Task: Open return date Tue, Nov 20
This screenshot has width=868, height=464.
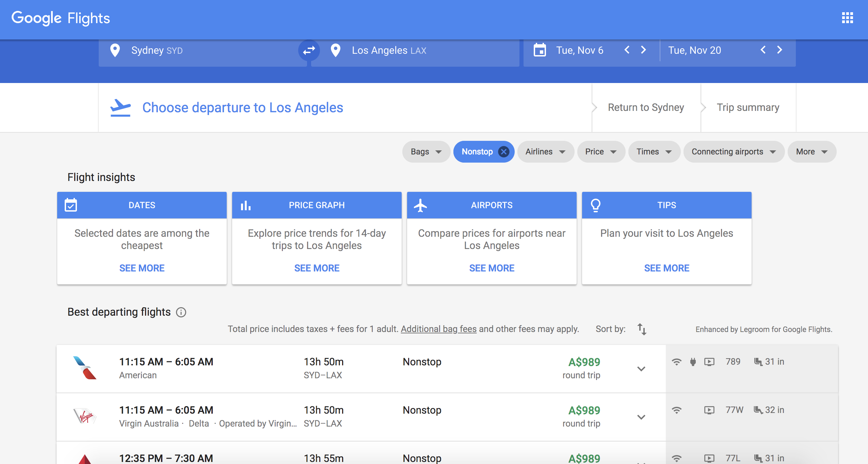Action: tap(694, 50)
